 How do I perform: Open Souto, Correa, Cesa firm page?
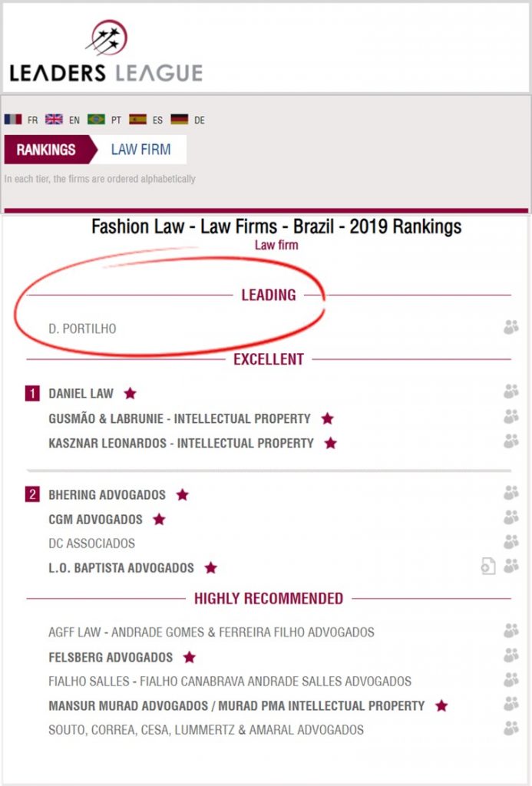pos(206,730)
